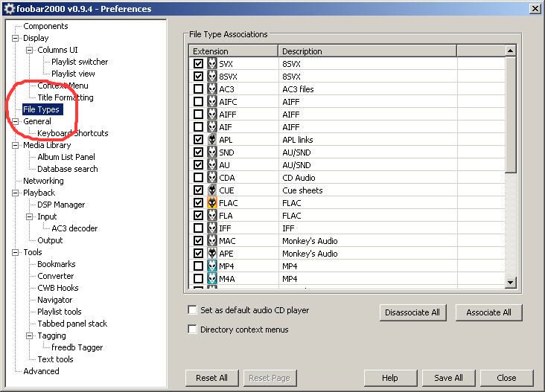Enable the AC3 file association checkbox
545x392 pixels.
coord(199,89)
